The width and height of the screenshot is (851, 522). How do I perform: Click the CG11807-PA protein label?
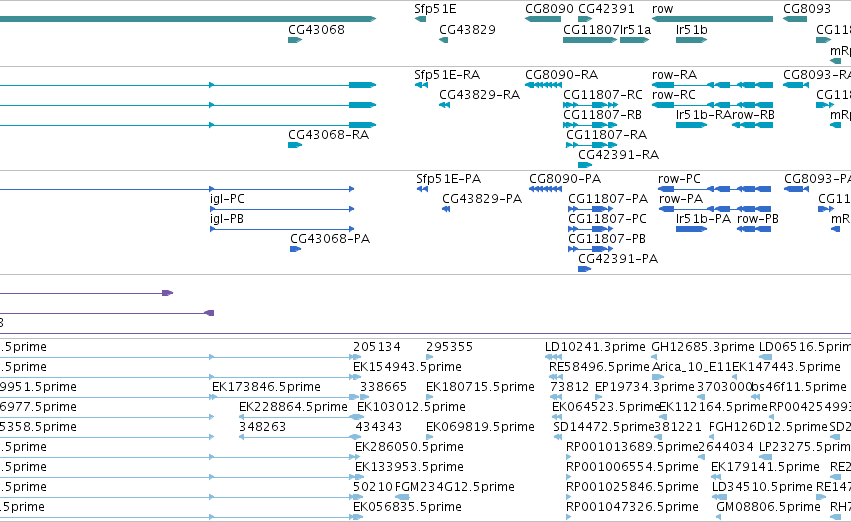[608, 199]
